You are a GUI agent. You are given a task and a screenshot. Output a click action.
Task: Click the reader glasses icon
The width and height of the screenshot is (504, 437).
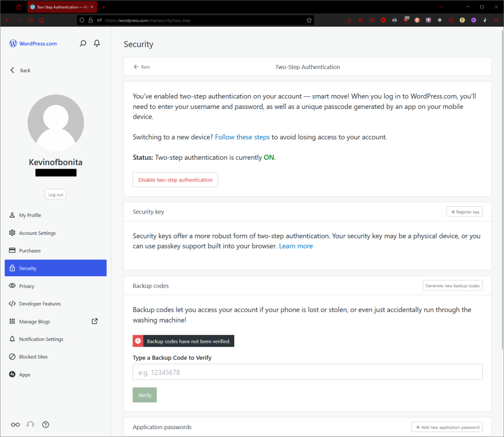pos(16,425)
